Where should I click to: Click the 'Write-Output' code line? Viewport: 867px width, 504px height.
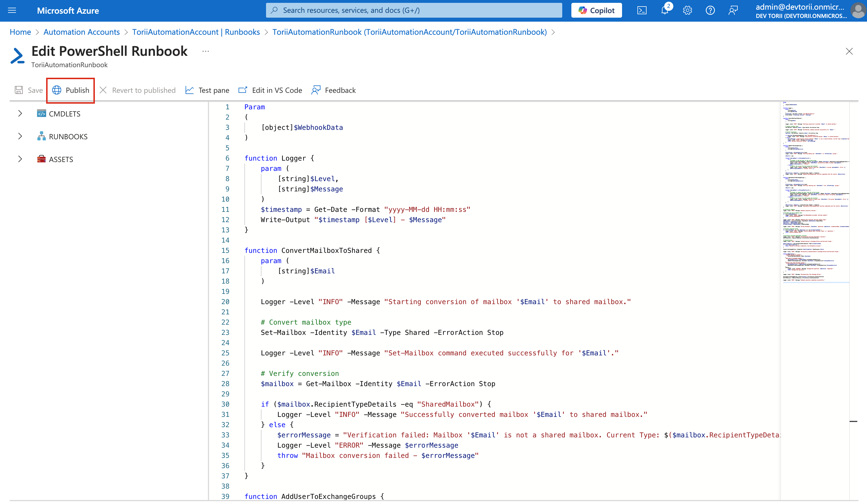(x=353, y=220)
